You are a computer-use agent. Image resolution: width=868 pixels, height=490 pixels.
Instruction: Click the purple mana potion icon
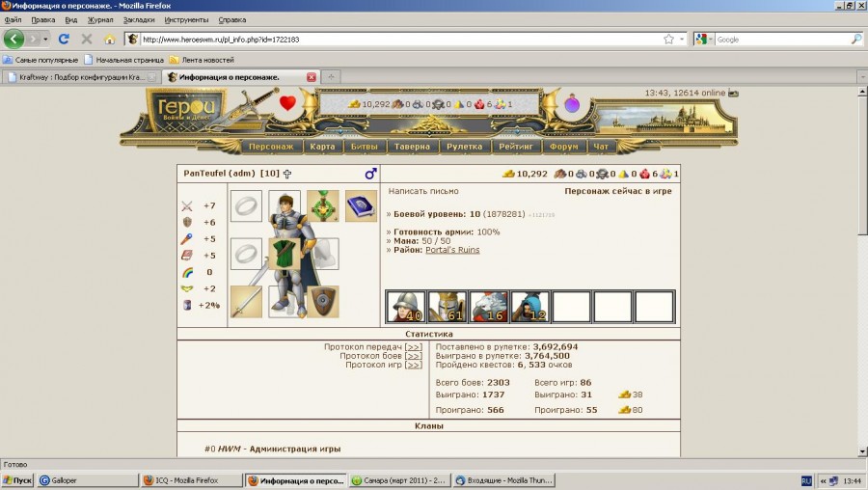[572, 104]
